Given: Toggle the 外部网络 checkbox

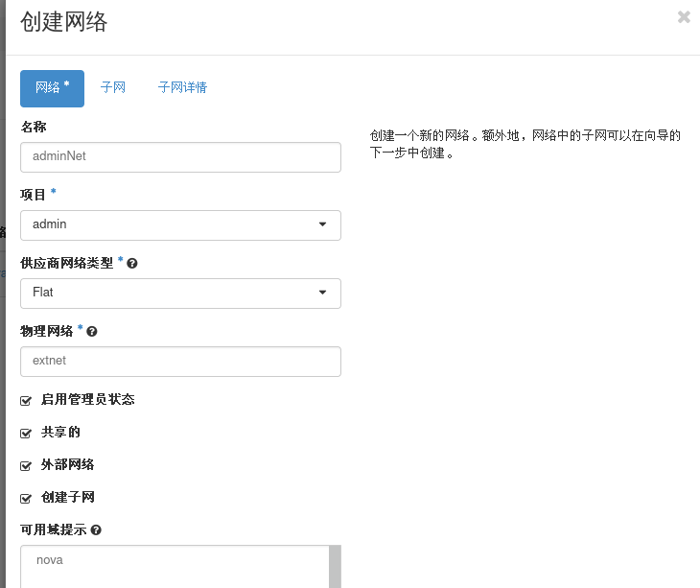Looking at the screenshot, I should click(x=26, y=465).
